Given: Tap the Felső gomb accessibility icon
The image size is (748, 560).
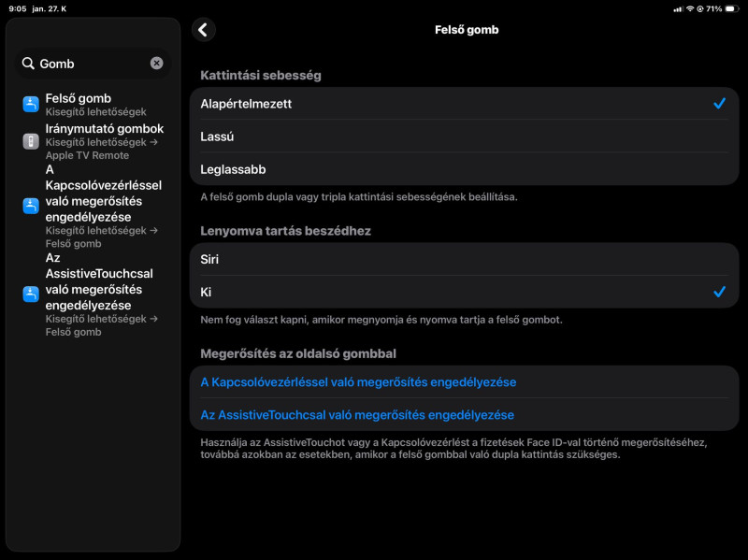Looking at the screenshot, I should point(31,104).
